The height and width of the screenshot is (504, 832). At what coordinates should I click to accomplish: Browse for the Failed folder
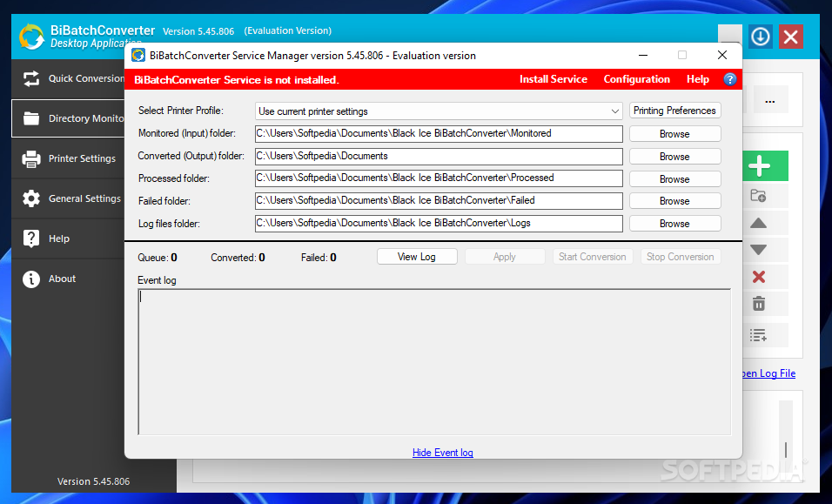(675, 200)
